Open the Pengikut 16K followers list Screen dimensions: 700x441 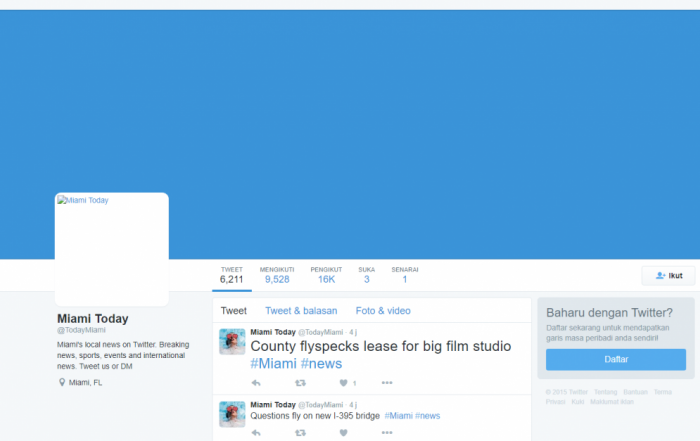coord(326,275)
